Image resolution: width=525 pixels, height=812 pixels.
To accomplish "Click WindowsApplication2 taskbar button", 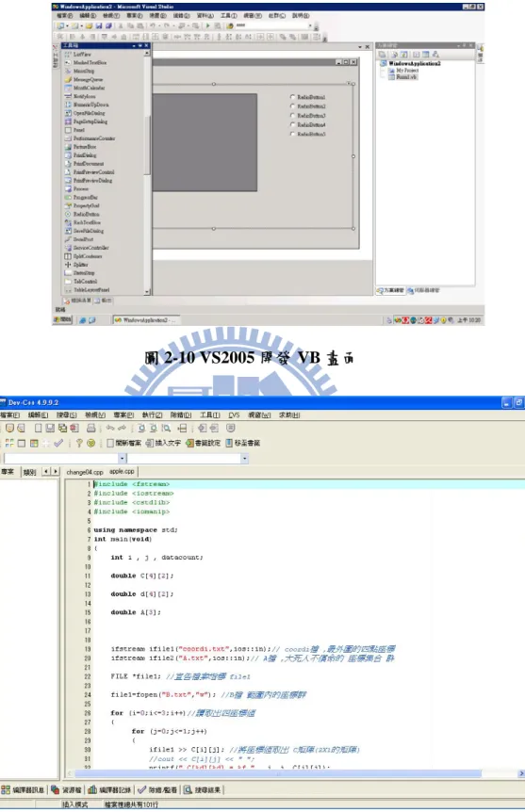I will click(146, 320).
